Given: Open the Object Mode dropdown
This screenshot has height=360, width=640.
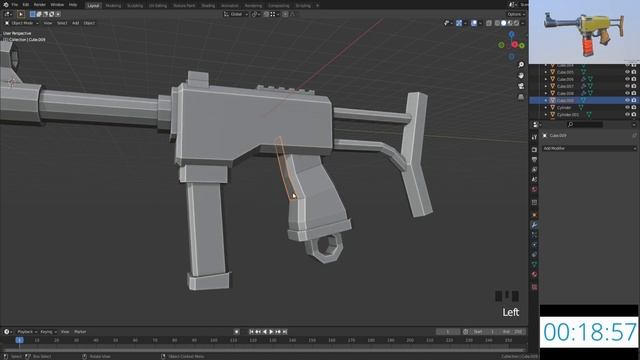Looking at the screenshot, I should point(22,23).
